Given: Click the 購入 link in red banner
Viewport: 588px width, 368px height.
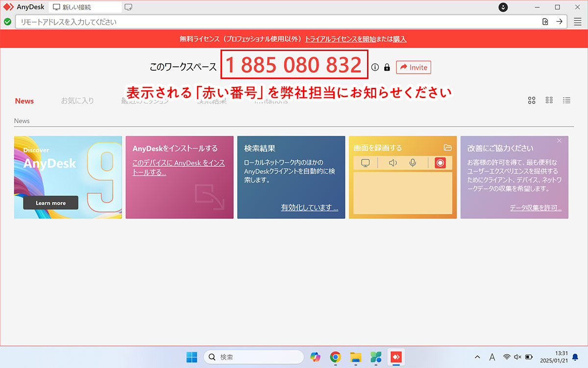Looking at the screenshot, I should (x=399, y=39).
